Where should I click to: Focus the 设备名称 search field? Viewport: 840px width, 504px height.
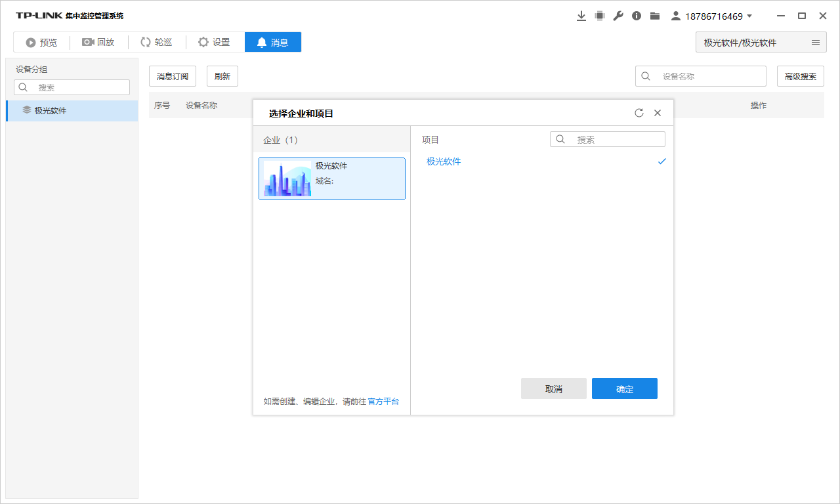click(701, 76)
